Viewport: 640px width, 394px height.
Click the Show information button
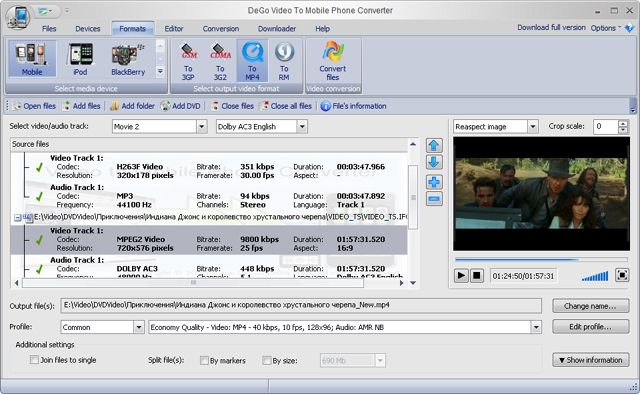pyautogui.click(x=591, y=360)
